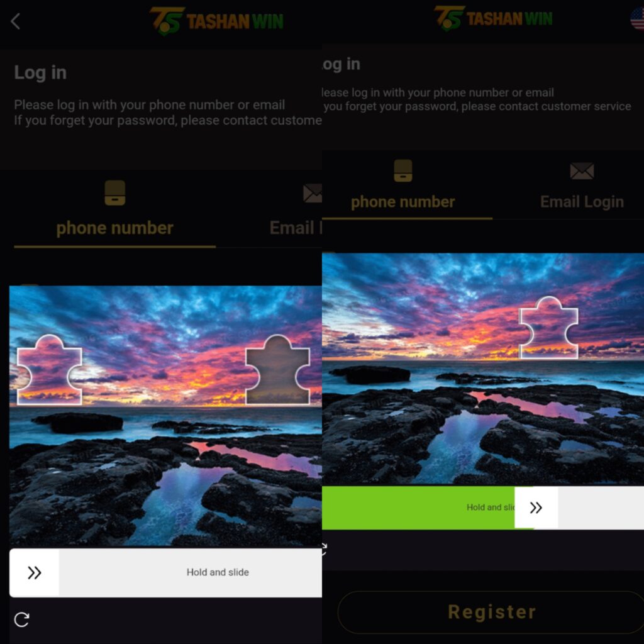Click the phone icon in left panel
Image resolution: width=644 pixels, height=644 pixels.
115,192
